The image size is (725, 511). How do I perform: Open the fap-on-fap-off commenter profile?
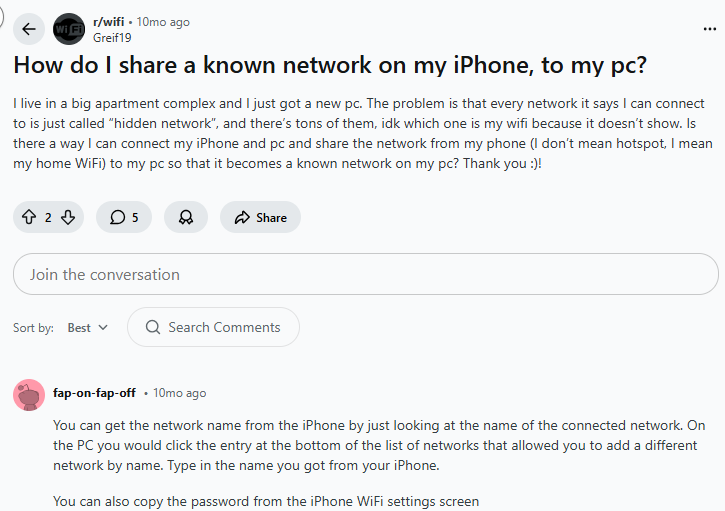click(96, 393)
